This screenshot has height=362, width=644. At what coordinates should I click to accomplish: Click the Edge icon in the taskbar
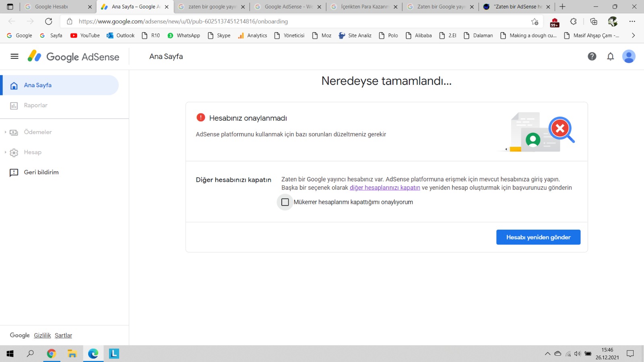coord(93,354)
